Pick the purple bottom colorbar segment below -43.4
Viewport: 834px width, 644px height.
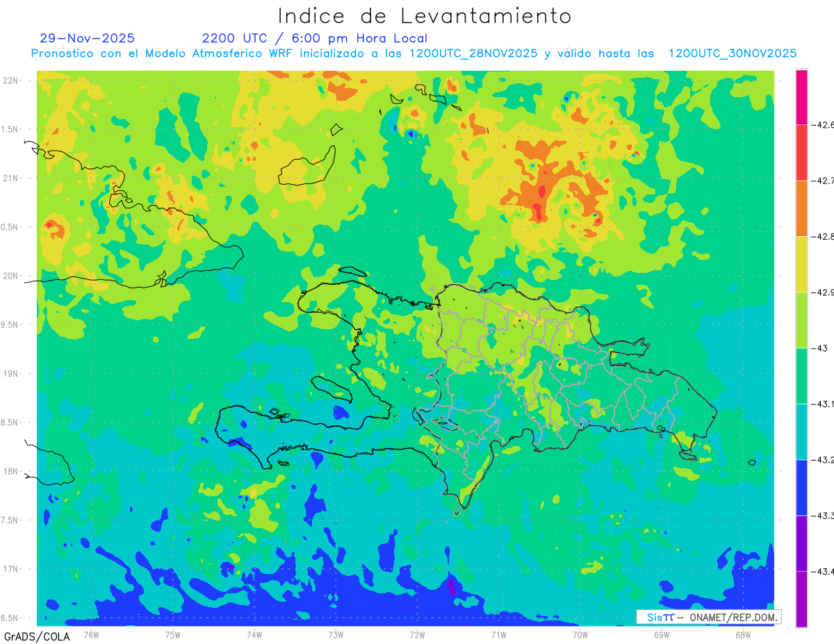(801, 599)
